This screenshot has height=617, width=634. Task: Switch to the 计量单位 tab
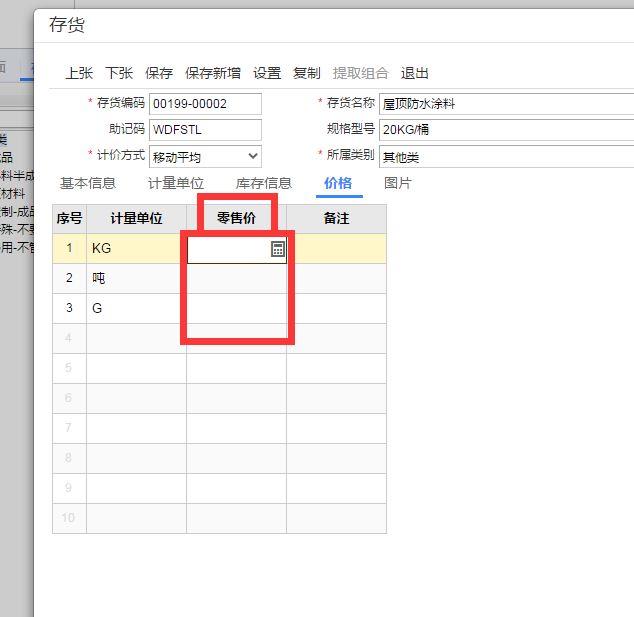click(176, 183)
